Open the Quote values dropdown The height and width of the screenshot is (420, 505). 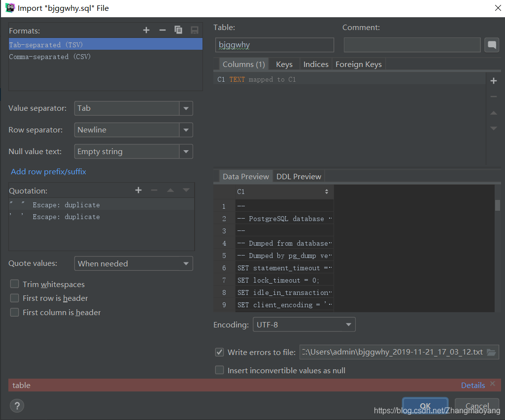tap(186, 263)
